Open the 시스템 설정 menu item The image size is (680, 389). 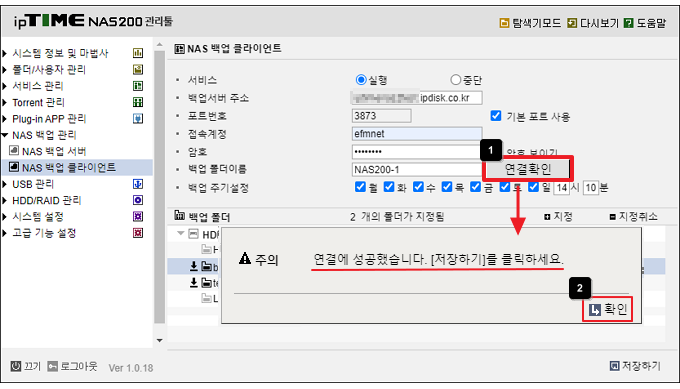(38, 216)
